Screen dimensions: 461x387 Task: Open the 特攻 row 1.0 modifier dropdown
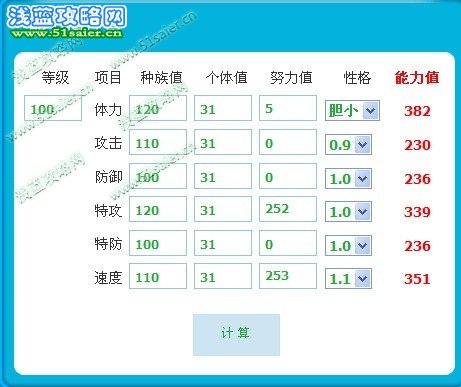tap(348, 212)
